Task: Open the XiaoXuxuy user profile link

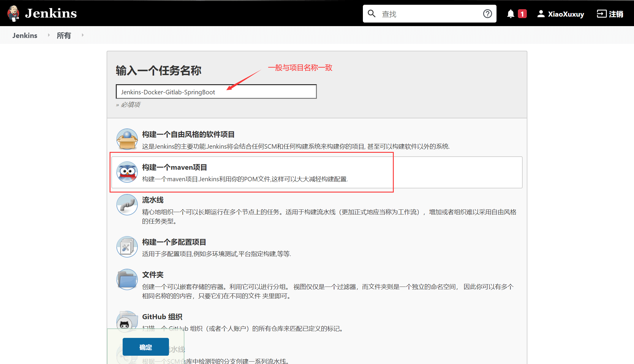Action: click(x=561, y=14)
